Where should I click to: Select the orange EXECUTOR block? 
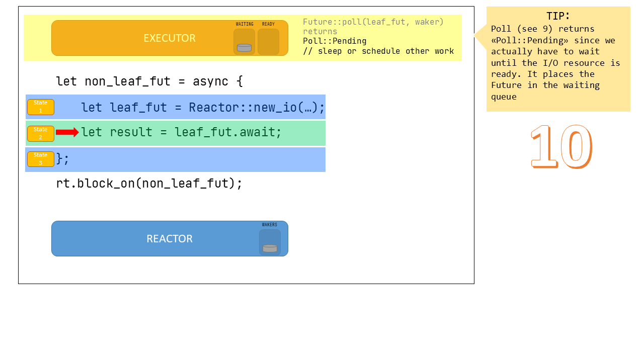coord(151,38)
